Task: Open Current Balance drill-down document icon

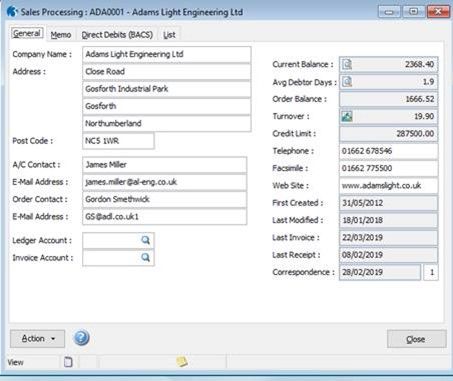Action: tap(347, 64)
